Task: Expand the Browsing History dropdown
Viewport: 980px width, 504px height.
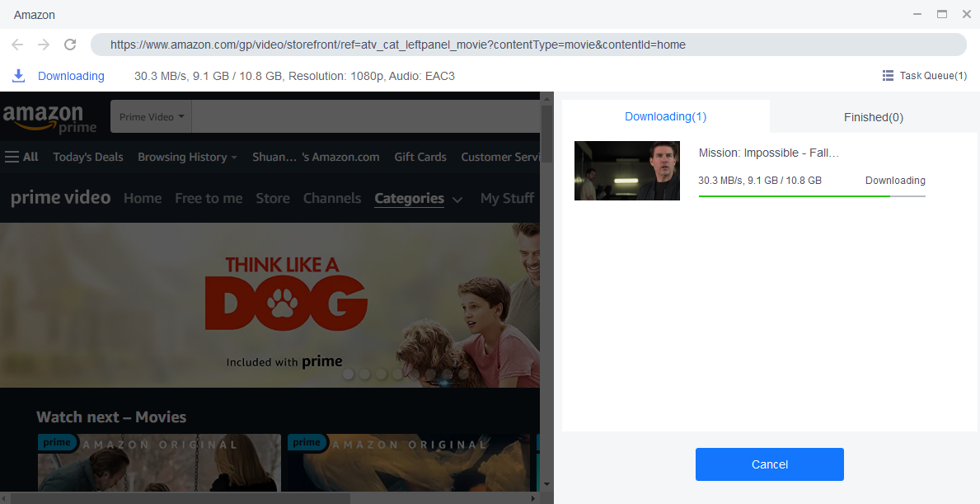Action: (x=187, y=157)
